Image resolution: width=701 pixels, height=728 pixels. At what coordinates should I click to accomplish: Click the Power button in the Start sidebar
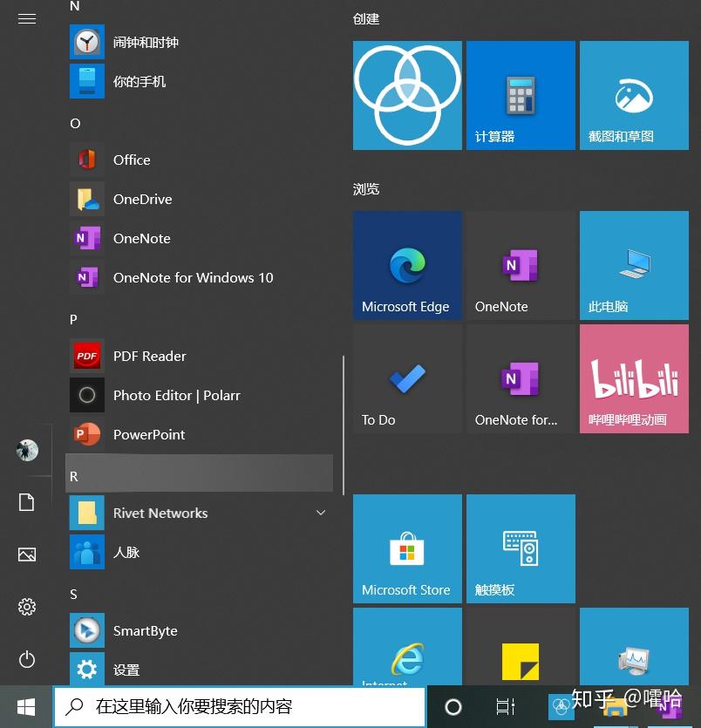click(x=26, y=659)
